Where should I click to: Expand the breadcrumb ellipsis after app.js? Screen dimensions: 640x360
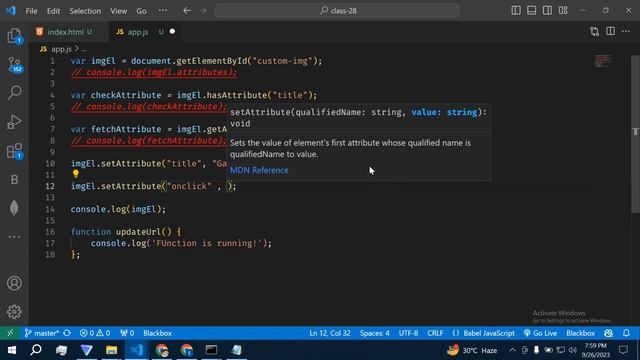(84, 49)
